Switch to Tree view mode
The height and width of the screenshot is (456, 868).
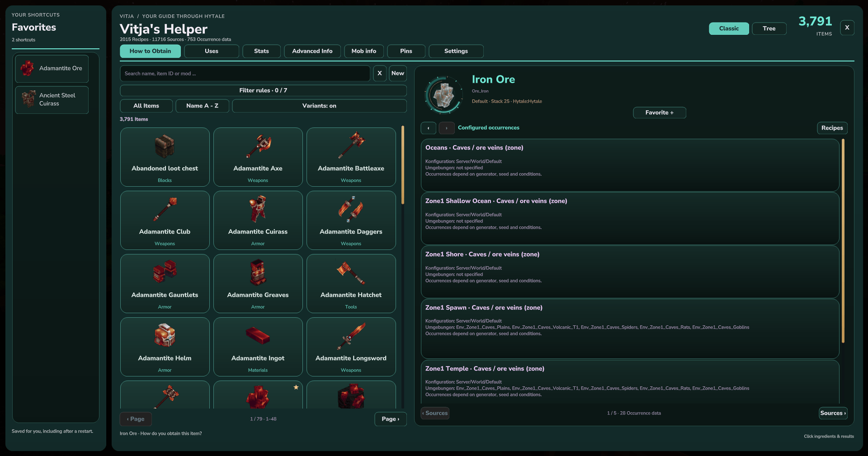pos(769,28)
